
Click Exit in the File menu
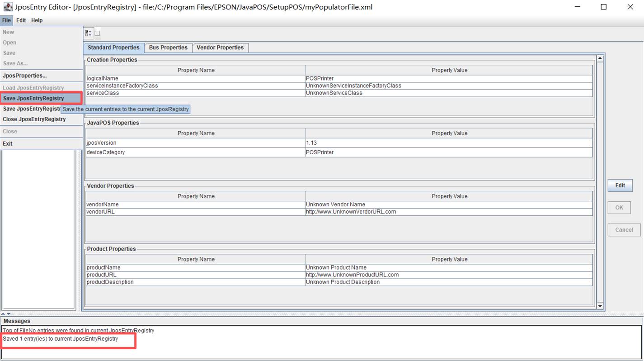(x=42, y=143)
